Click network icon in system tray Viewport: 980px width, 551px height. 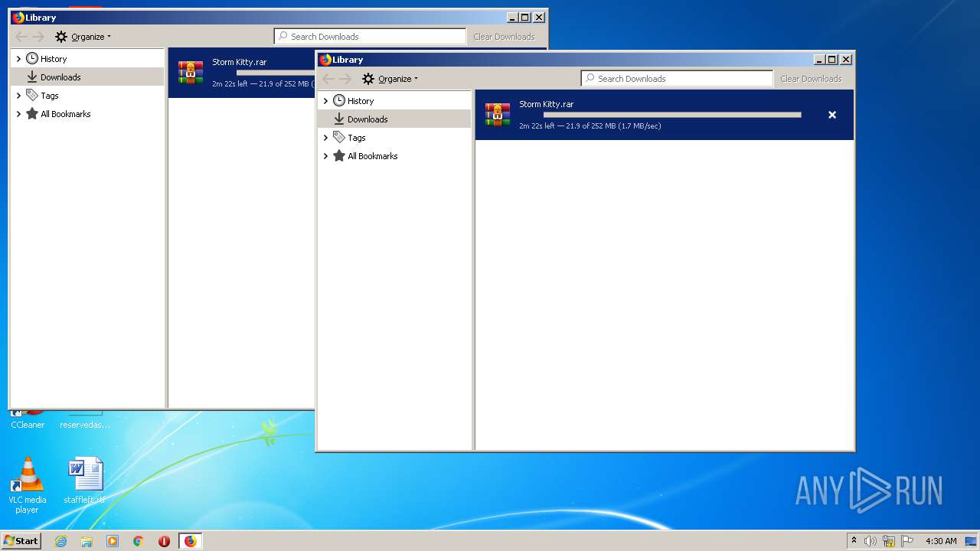(889, 541)
